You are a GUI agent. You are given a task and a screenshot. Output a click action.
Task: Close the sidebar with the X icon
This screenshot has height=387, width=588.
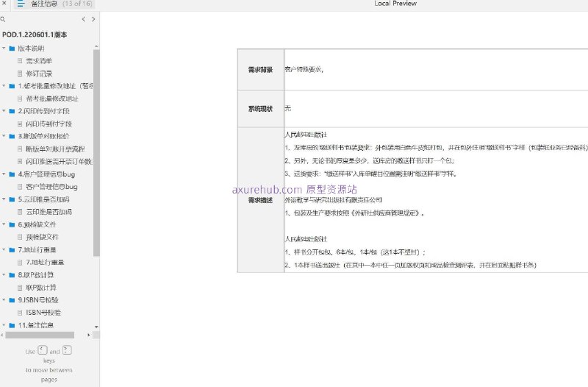(4, 3)
